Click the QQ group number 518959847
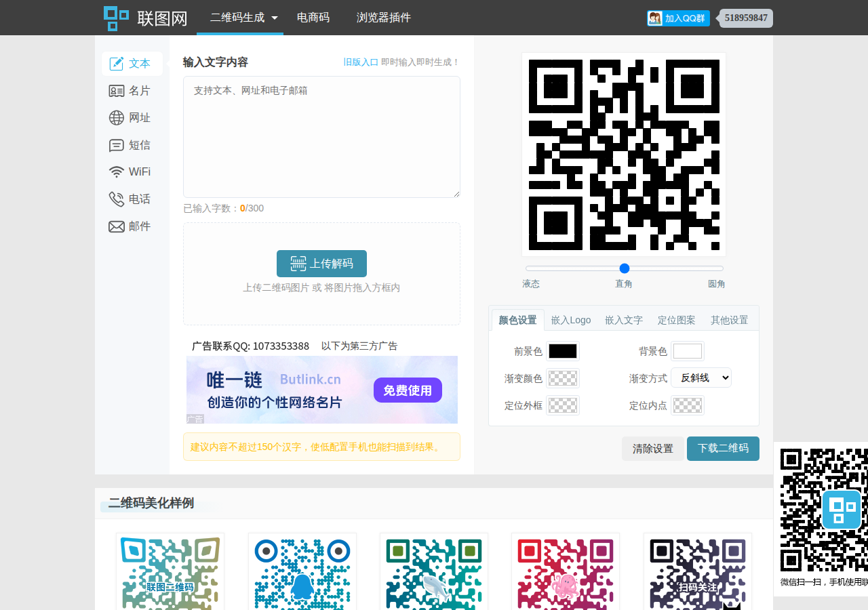 click(x=746, y=18)
